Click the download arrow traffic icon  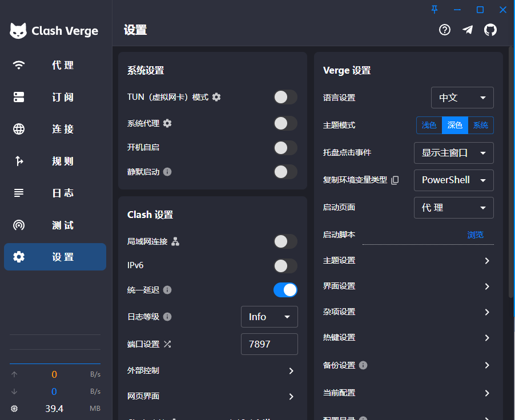[14, 391]
